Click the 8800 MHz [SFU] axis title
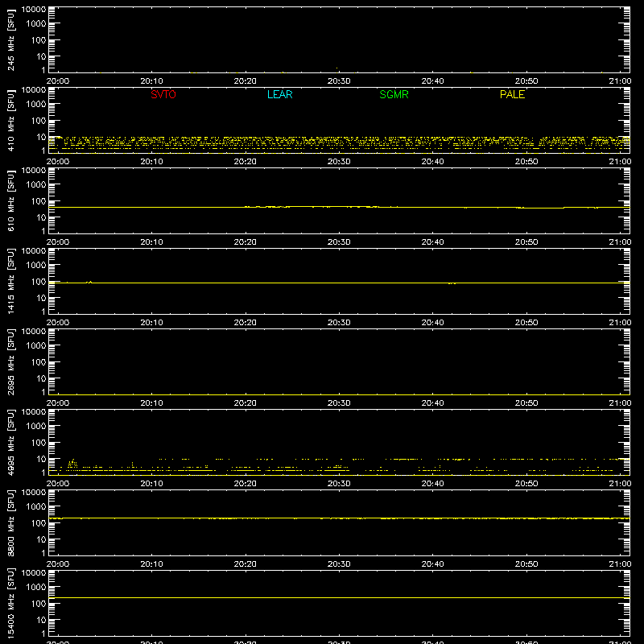The width and height of the screenshot is (644, 644). tap(10, 523)
